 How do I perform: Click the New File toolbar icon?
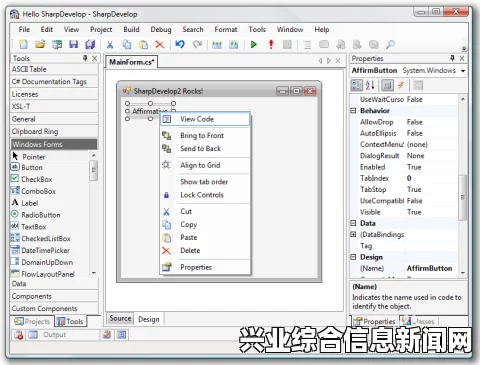pos(23,44)
